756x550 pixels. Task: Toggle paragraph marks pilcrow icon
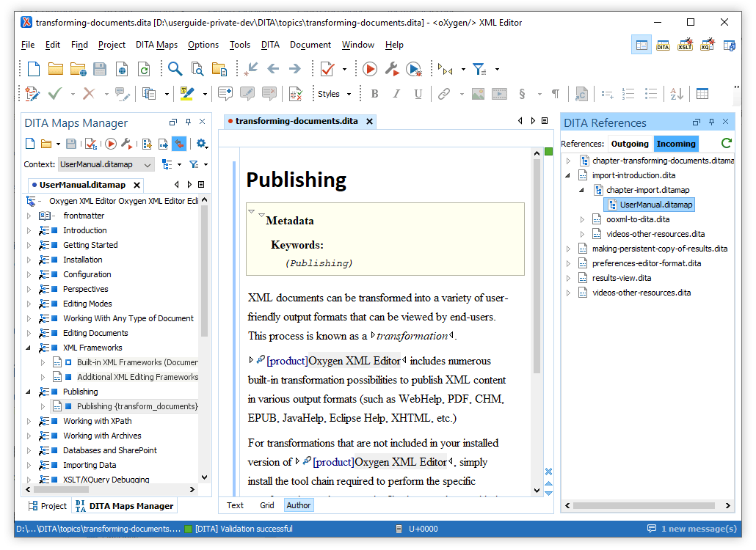pyautogui.click(x=556, y=93)
